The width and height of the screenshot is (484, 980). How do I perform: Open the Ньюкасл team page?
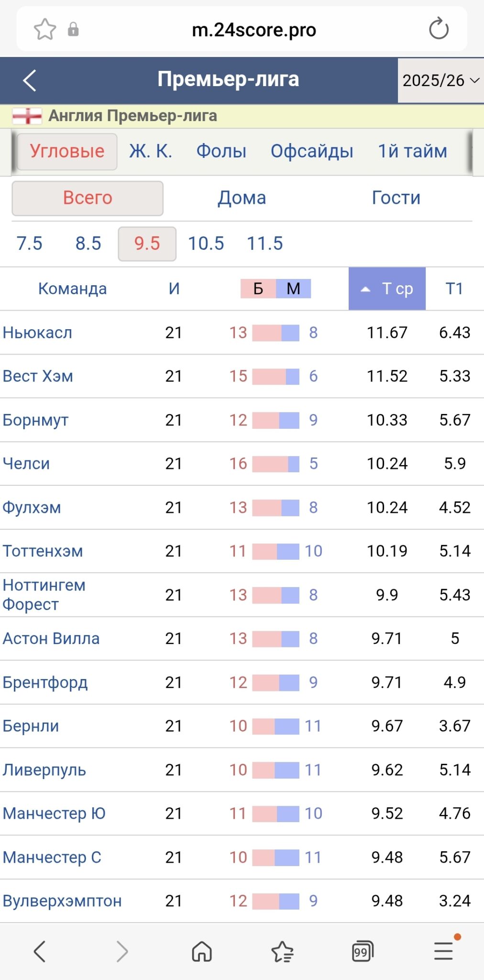coord(37,333)
